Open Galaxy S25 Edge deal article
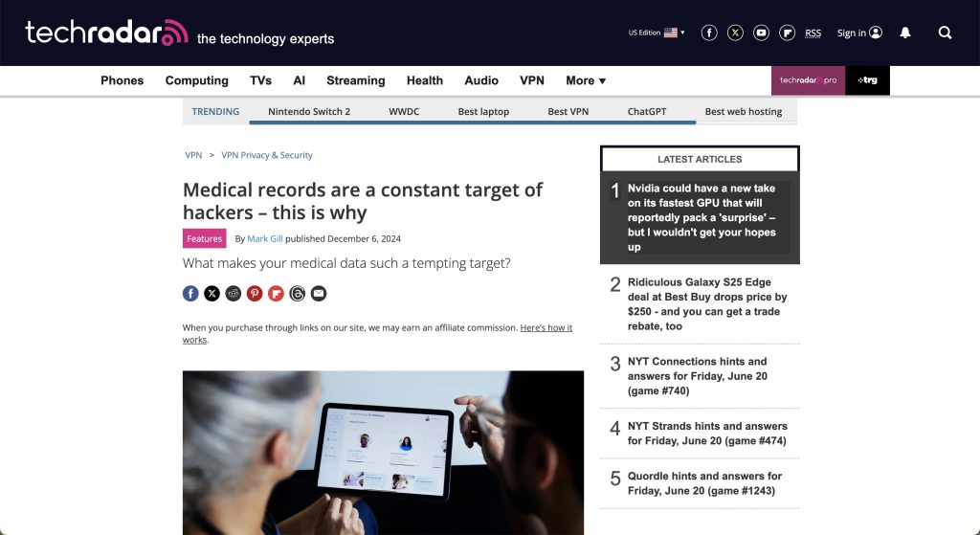The image size is (980, 535). tap(707, 304)
